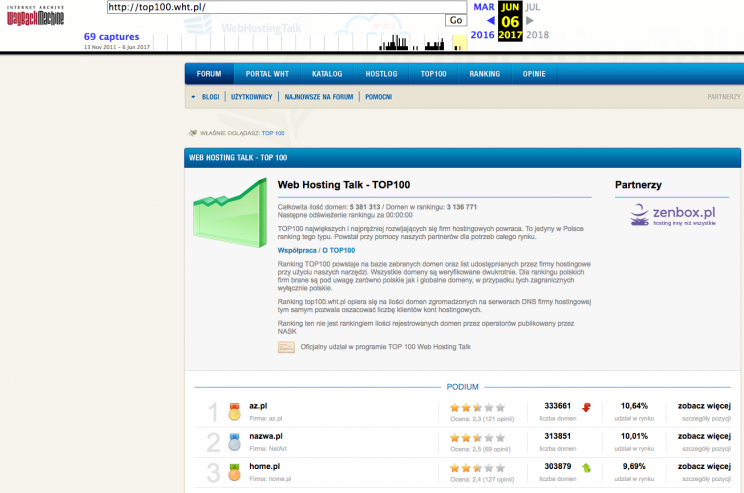Open the Współpraca link
744x493 pixels.
coord(297,251)
